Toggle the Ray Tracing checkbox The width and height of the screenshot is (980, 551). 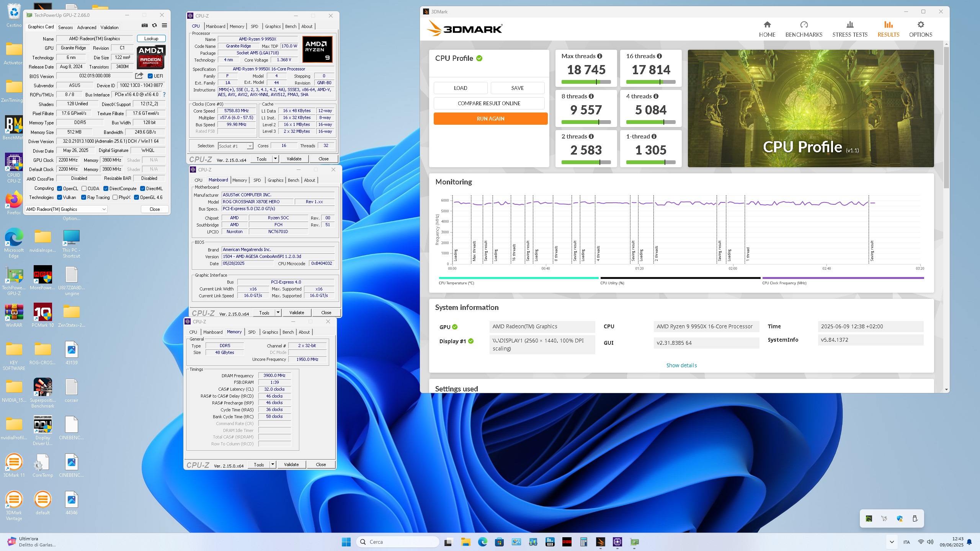coord(83,197)
